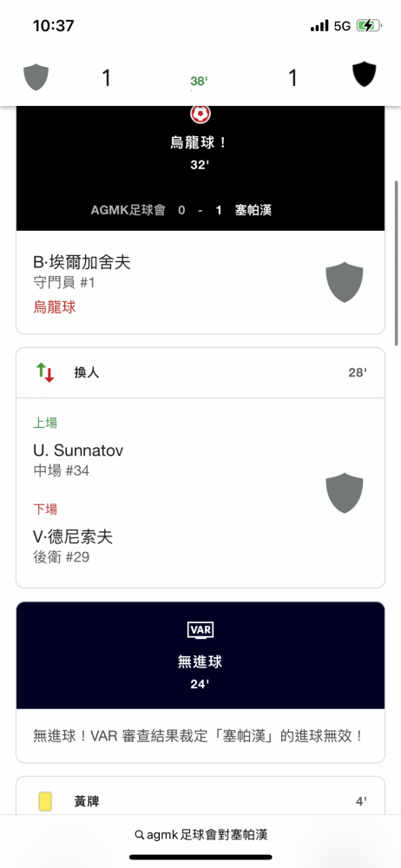The width and height of the screenshot is (401, 868).
Task: Tap the grey shield in substitution card
Action: (x=345, y=493)
